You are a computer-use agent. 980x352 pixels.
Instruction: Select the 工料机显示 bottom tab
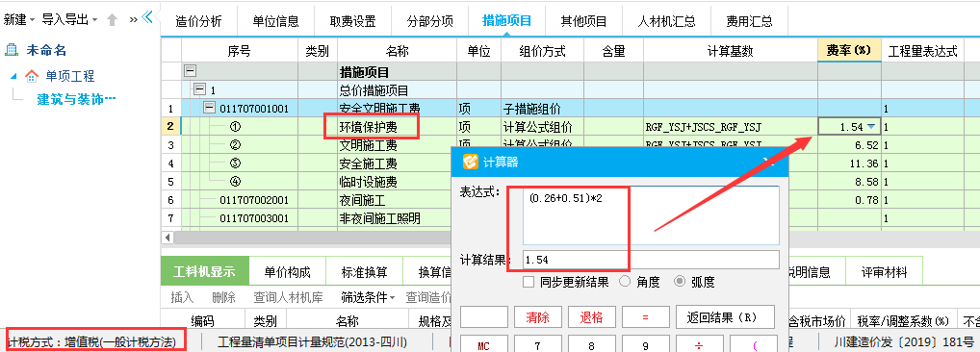204,271
